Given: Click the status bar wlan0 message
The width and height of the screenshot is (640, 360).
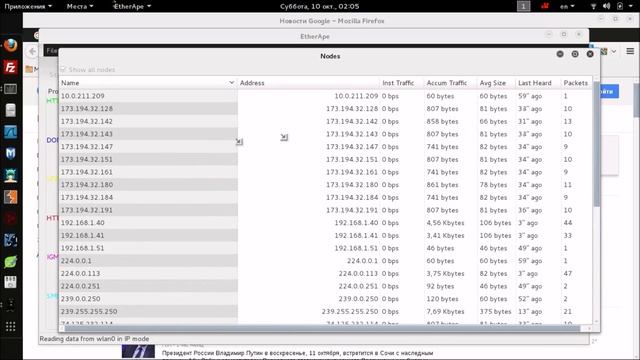Looking at the screenshot, I should (x=94, y=339).
